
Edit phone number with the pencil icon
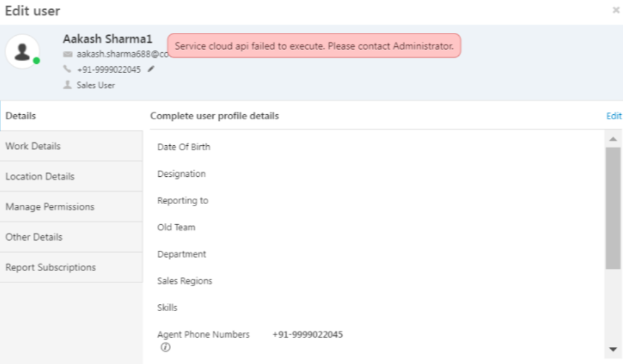(x=151, y=69)
